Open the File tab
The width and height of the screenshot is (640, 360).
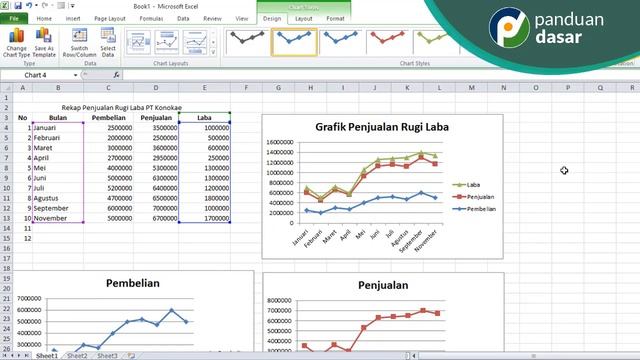click(x=14, y=18)
